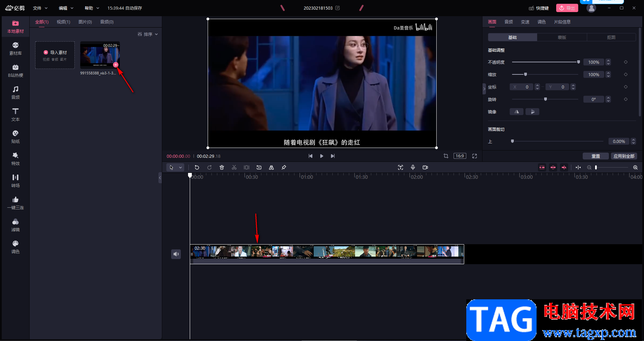The width and height of the screenshot is (644, 341).
Task: Open the 贴纸 stickers panel
Action: coord(15,137)
